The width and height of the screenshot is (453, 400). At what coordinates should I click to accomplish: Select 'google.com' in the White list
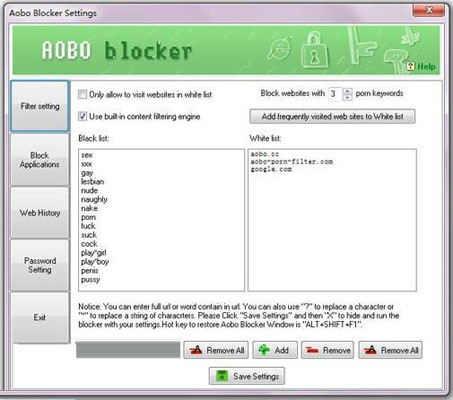tap(271, 169)
